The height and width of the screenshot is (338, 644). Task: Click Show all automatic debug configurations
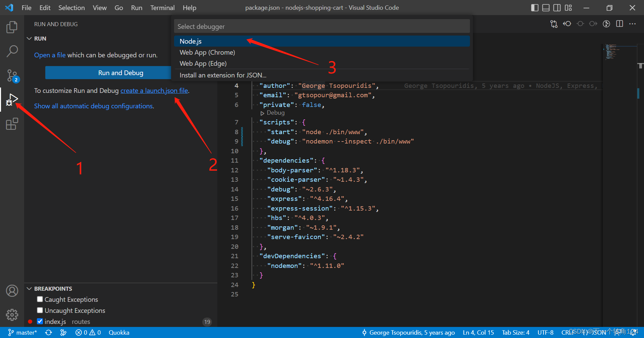tap(94, 106)
